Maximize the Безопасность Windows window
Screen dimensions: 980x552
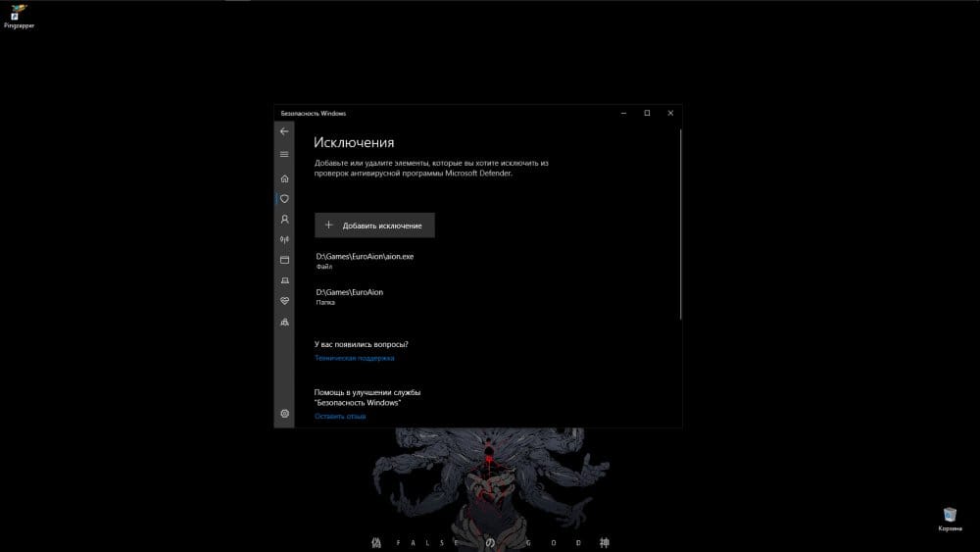coord(647,114)
